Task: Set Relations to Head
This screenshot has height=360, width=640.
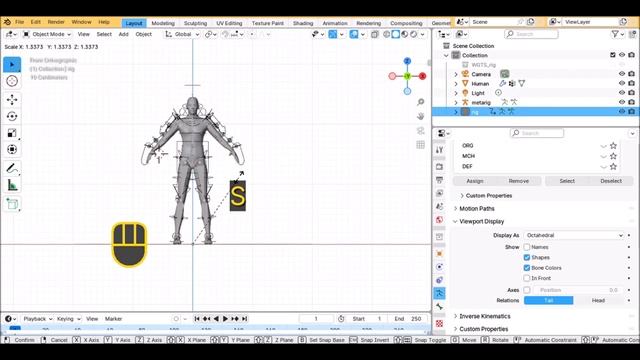Action: coord(598,300)
